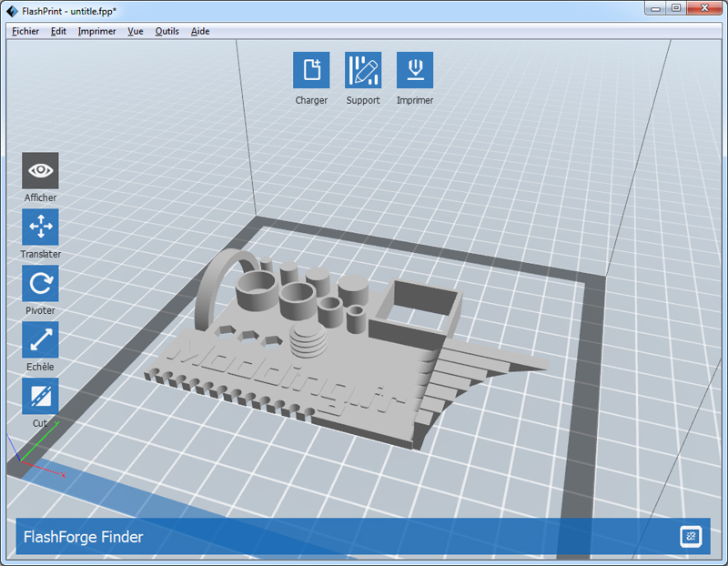Open the Vue menu

pyautogui.click(x=136, y=31)
